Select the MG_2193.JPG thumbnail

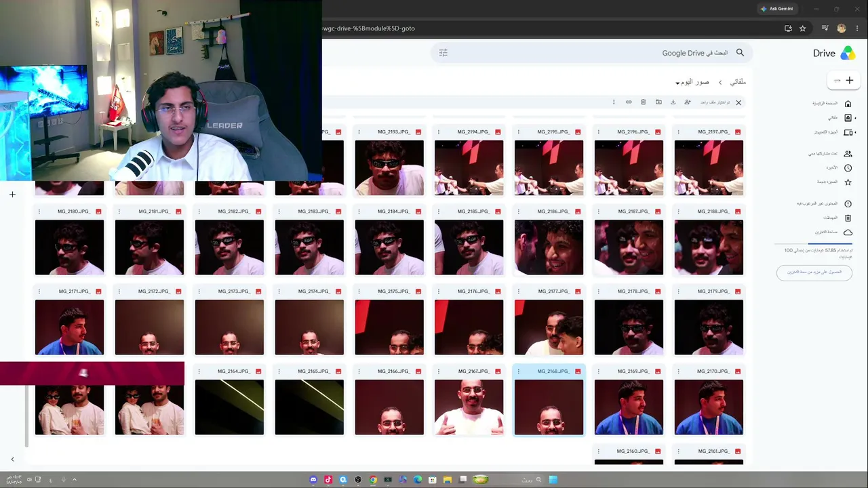pos(389,168)
